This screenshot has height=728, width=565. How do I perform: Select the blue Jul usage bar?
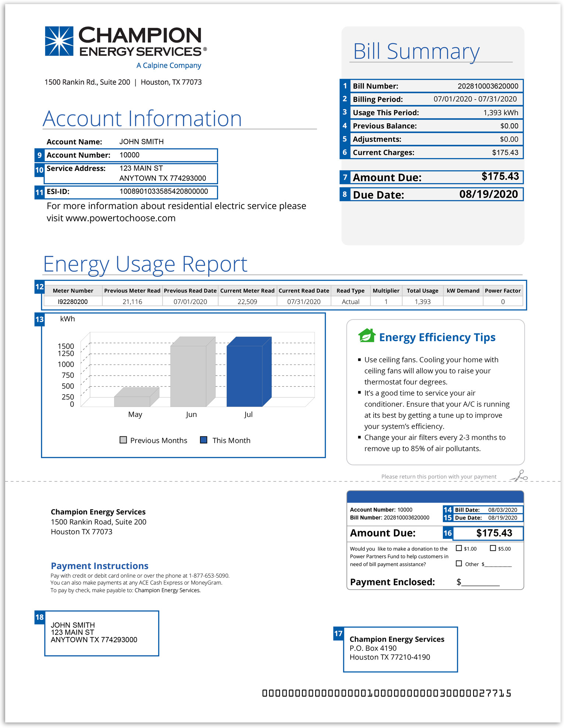(x=249, y=372)
